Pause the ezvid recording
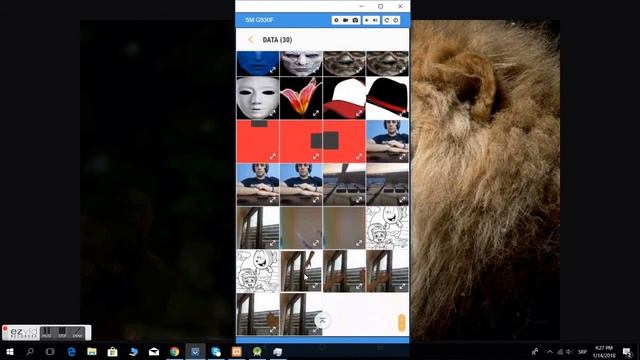This screenshot has width=640, height=360. click(x=47, y=333)
